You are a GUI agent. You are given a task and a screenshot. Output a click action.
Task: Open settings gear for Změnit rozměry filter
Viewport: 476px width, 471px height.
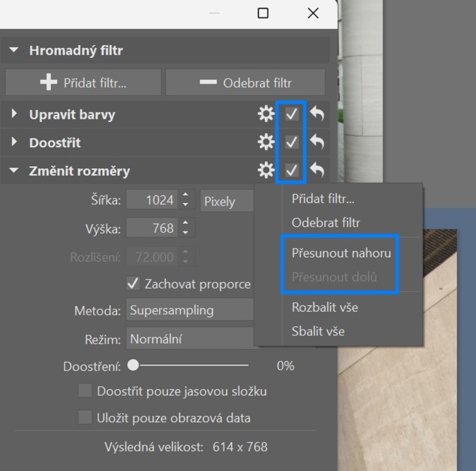coord(266,170)
